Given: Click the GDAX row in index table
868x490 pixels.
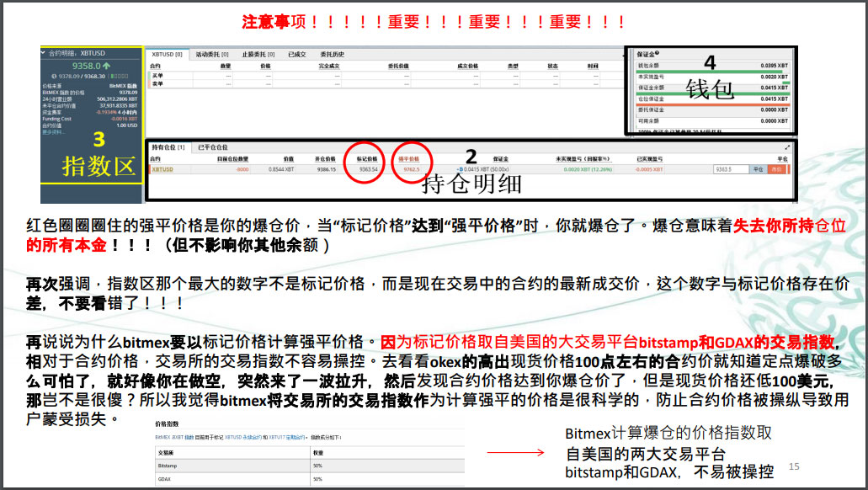Looking at the screenshot, I should pos(310,479).
